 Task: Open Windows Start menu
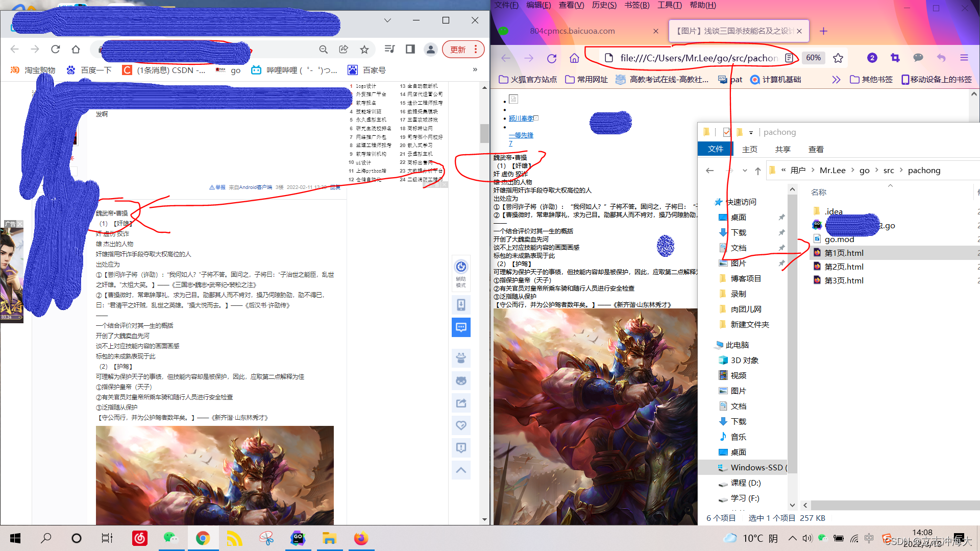click(x=15, y=538)
